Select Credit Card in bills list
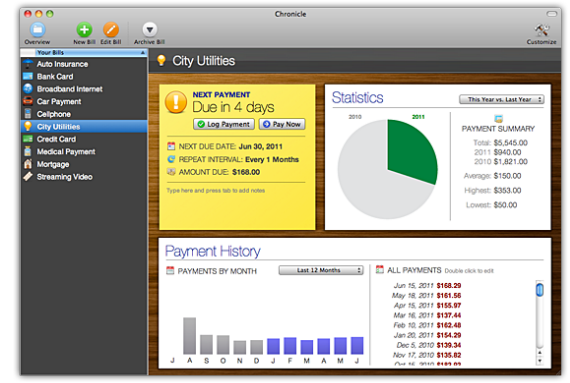This screenshot has width=570, height=383. [x=84, y=139]
